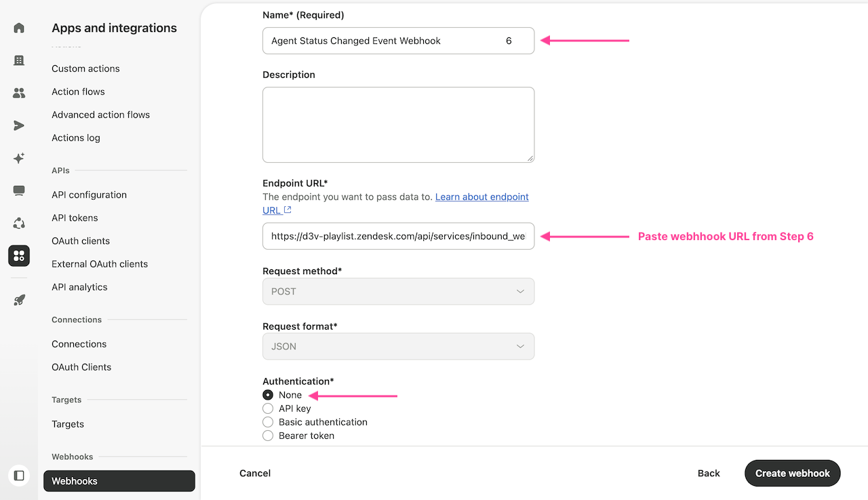Select the None authentication option
868x500 pixels.
(268, 395)
